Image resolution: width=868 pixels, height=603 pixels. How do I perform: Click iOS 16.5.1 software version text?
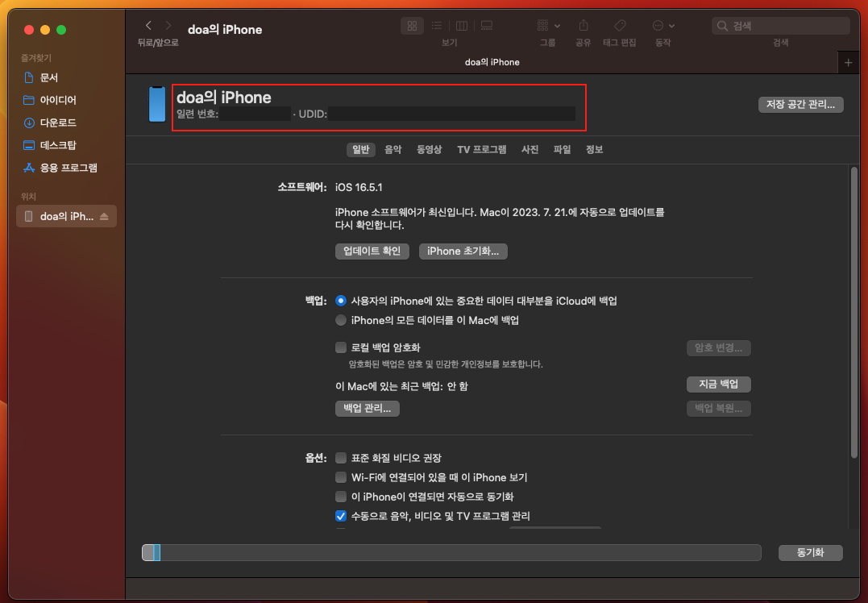[359, 188]
